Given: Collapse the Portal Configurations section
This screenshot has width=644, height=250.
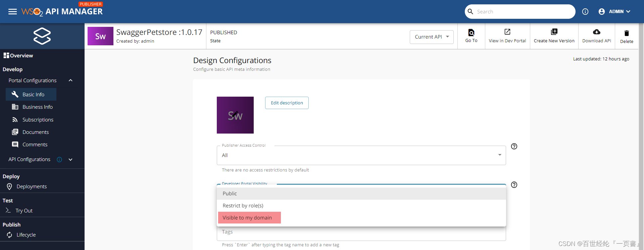Looking at the screenshot, I should tap(70, 81).
